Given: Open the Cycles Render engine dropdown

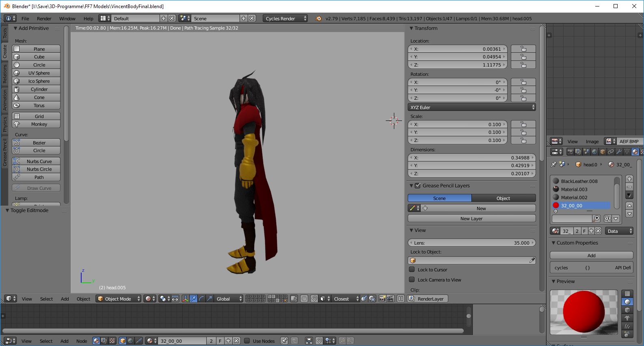Looking at the screenshot, I should point(285,19).
